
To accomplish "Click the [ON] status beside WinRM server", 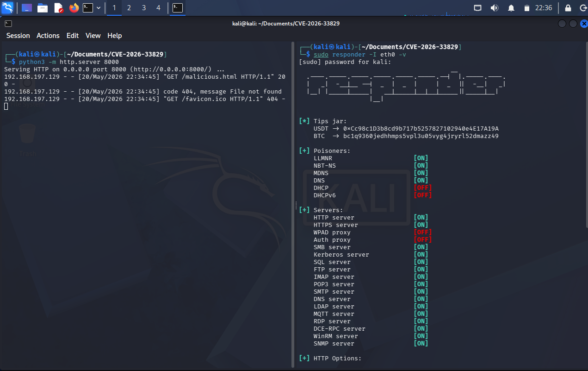I will [x=421, y=336].
